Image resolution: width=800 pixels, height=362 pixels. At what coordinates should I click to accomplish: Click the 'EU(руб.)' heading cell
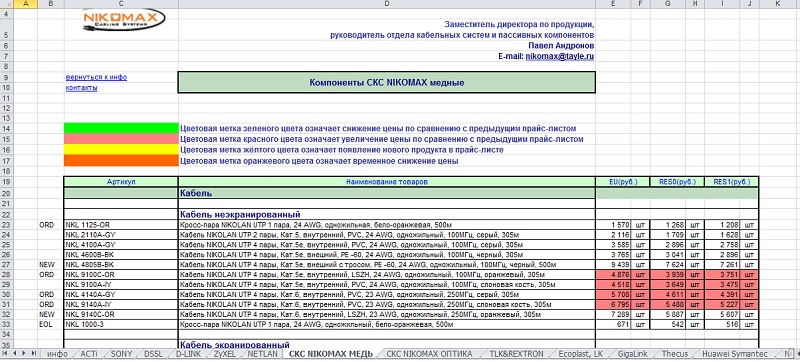(x=623, y=182)
